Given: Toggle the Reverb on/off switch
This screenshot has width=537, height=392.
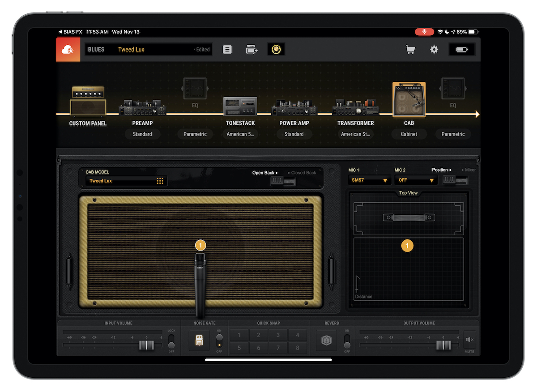Looking at the screenshot, I should point(347,341).
